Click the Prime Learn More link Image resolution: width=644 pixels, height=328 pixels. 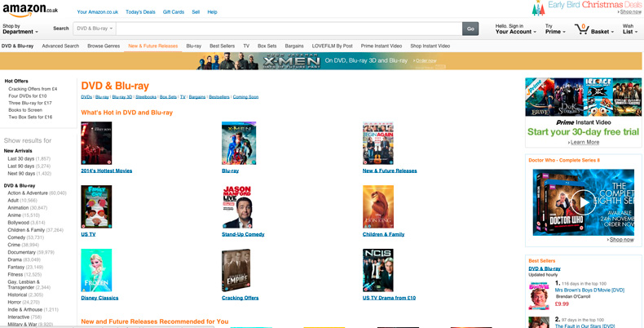point(584,142)
